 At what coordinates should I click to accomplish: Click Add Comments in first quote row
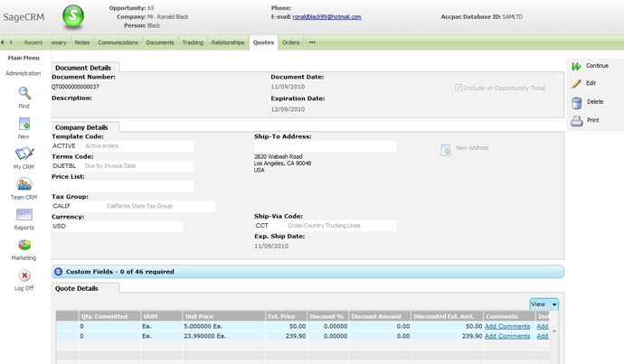[507, 326]
